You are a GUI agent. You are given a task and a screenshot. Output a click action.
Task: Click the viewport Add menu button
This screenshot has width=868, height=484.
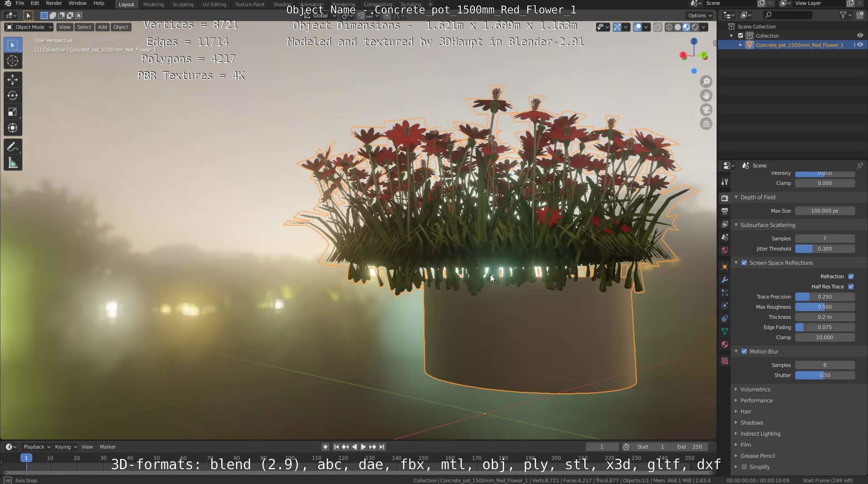(102, 27)
